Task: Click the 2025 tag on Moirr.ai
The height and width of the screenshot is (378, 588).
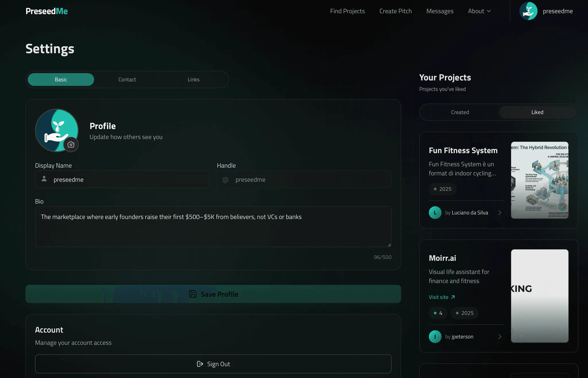Action: (465, 313)
